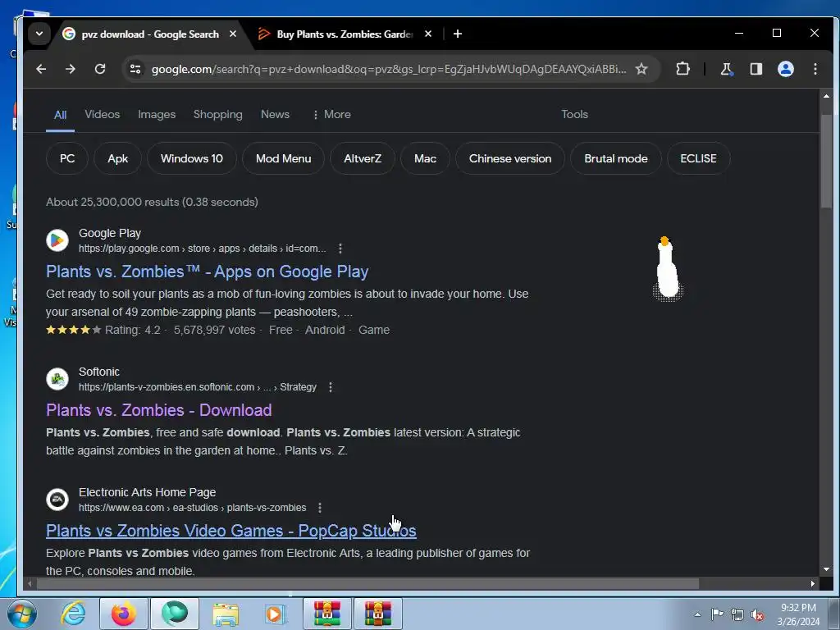Switch to Videos search results
This screenshot has height=630, width=840.
pos(103,114)
